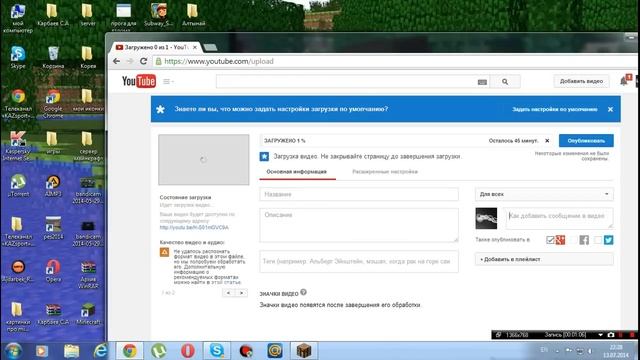Click the 'Опубликовать' button
The image size is (640, 360).
[586, 140]
